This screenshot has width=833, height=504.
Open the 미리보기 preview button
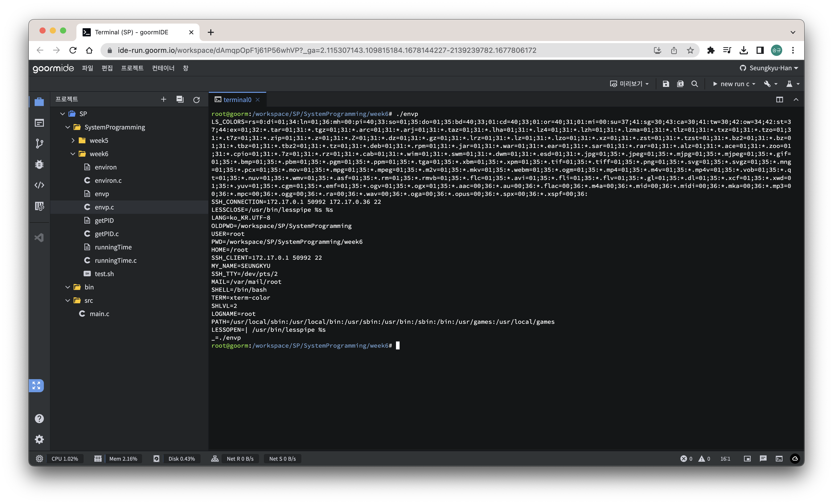pyautogui.click(x=629, y=84)
